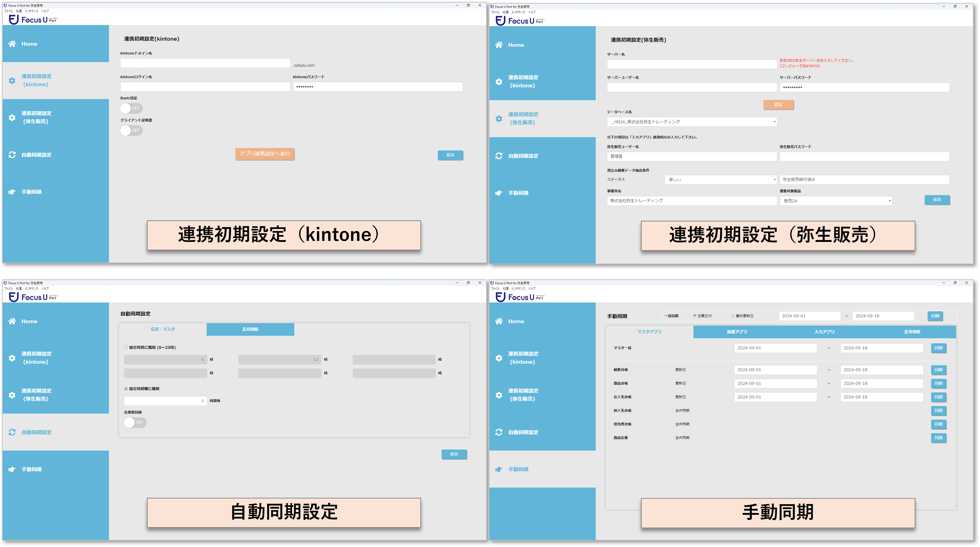Click 自動同期設定 sync icon in top-right window

click(x=499, y=156)
